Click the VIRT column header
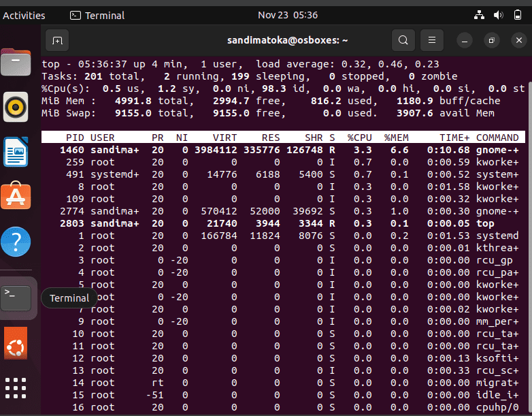The height and width of the screenshot is (416, 532). point(225,138)
